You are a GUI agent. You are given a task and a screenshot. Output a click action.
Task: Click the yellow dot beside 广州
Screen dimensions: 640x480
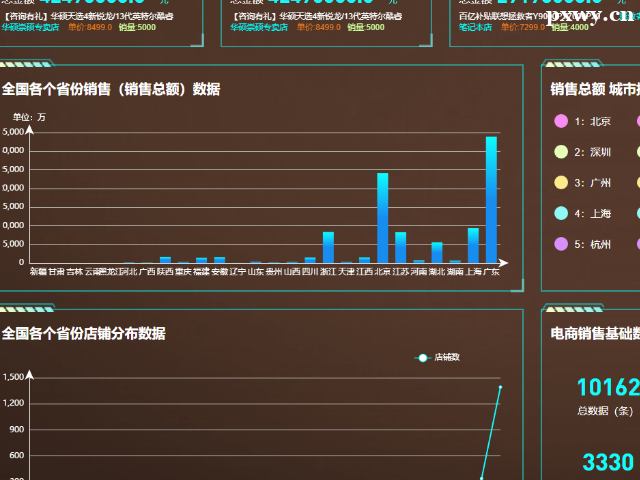559,183
